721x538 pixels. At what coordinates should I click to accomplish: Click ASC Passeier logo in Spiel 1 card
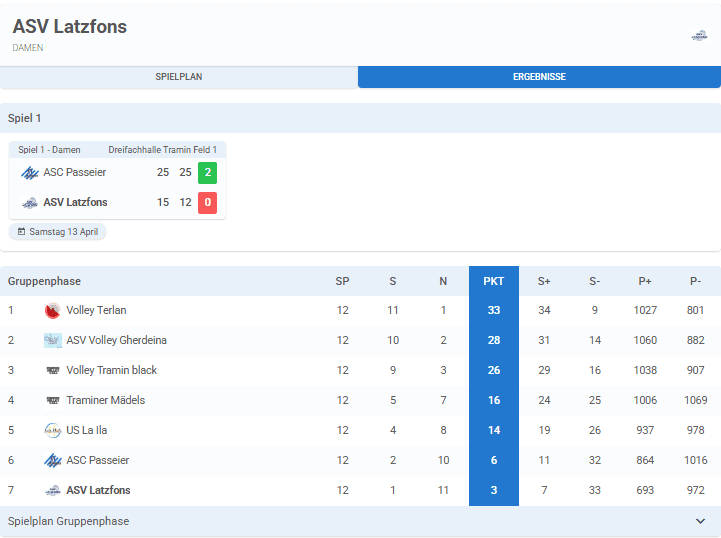coord(30,173)
